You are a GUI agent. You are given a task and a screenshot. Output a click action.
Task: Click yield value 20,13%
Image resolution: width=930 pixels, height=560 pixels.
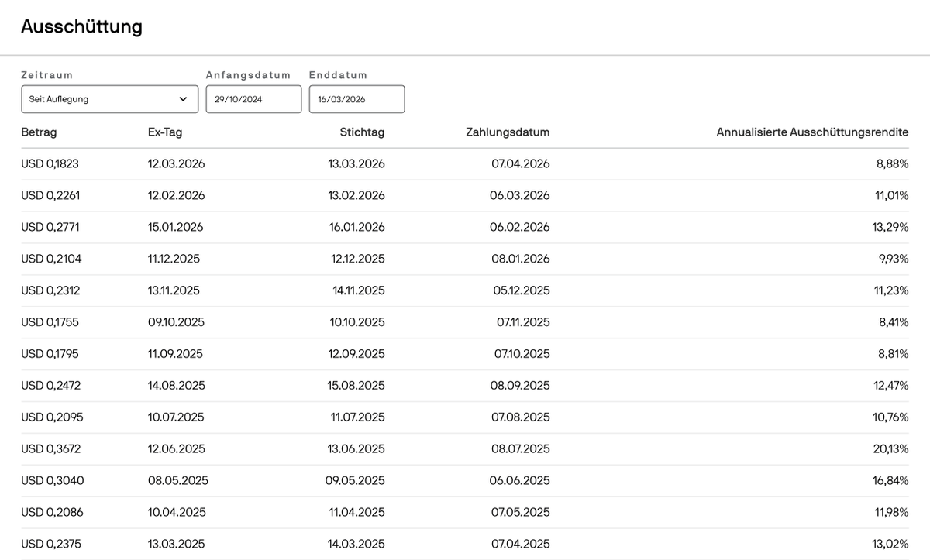pyautogui.click(x=890, y=449)
